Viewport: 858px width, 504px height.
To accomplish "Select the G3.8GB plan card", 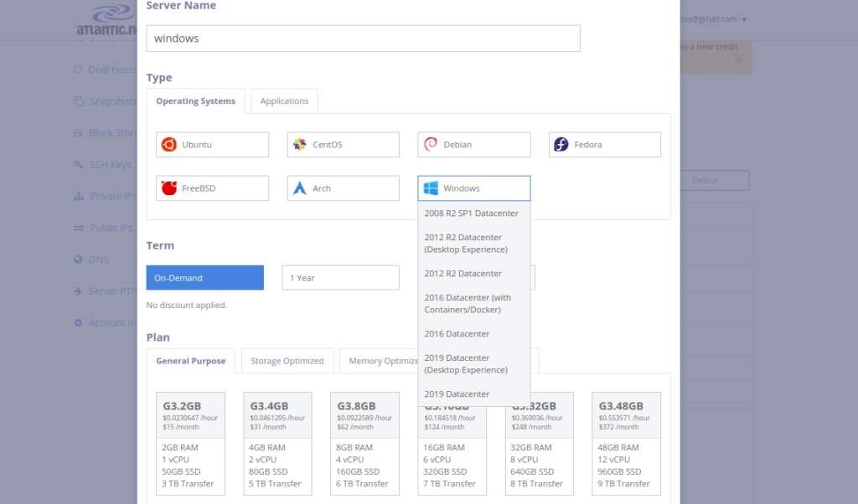I will tap(364, 444).
